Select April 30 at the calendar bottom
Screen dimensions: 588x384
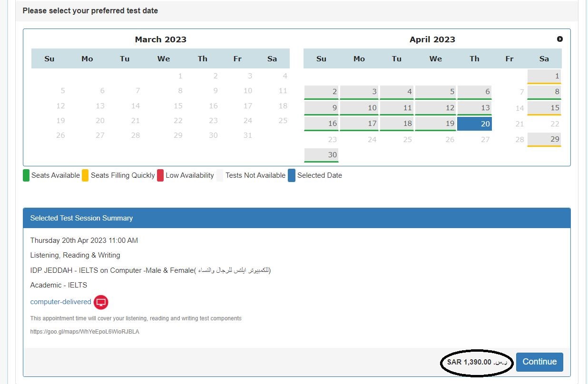click(321, 155)
